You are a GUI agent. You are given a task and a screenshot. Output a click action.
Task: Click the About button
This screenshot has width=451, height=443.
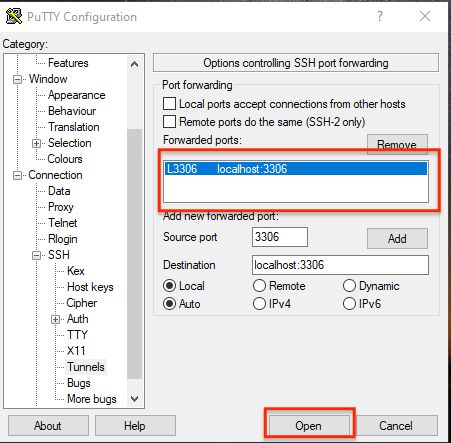tap(48, 426)
